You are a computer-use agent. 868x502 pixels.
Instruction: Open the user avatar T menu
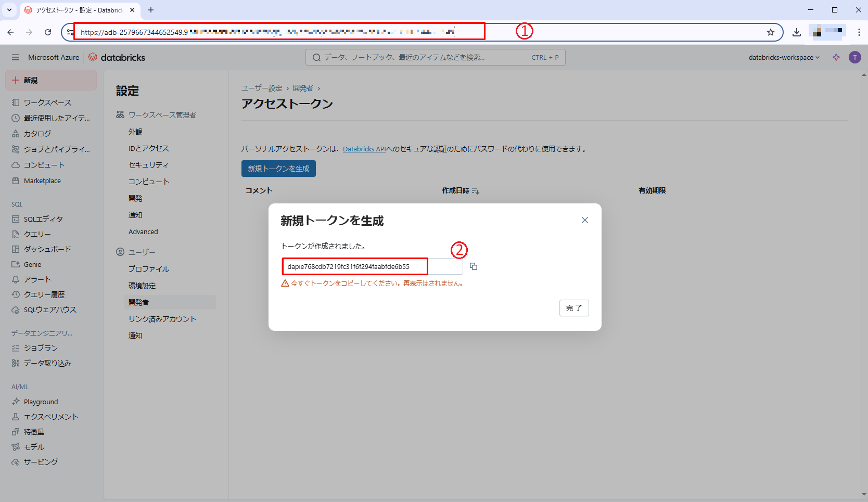point(854,57)
